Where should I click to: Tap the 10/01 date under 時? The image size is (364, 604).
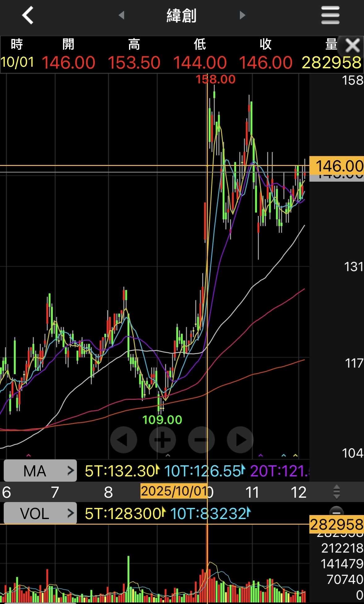click(17, 62)
